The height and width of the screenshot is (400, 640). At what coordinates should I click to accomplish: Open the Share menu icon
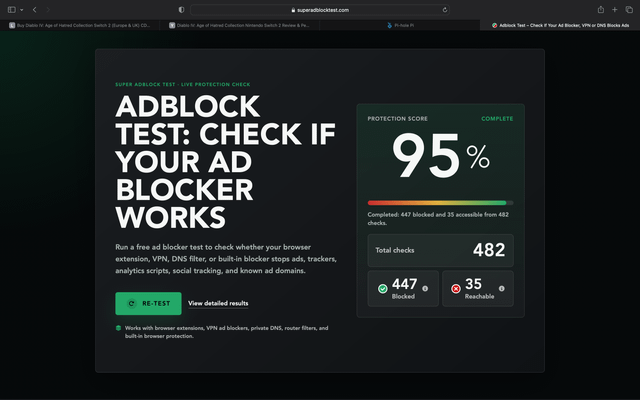pyautogui.click(x=601, y=9)
